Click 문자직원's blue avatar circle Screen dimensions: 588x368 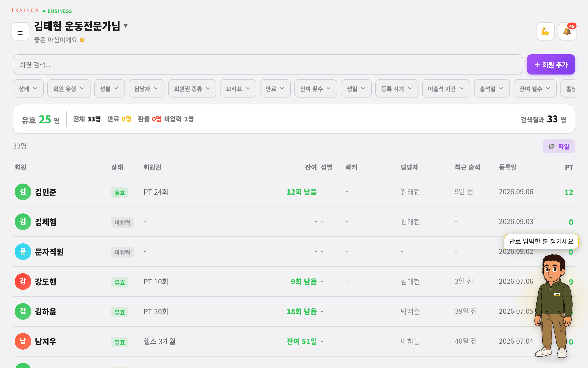pyautogui.click(x=23, y=252)
